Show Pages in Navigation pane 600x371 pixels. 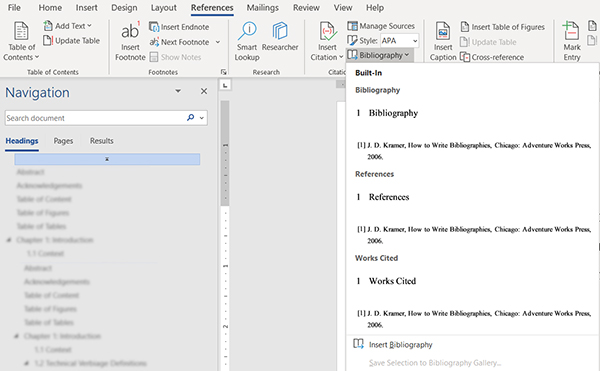tap(63, 141)
